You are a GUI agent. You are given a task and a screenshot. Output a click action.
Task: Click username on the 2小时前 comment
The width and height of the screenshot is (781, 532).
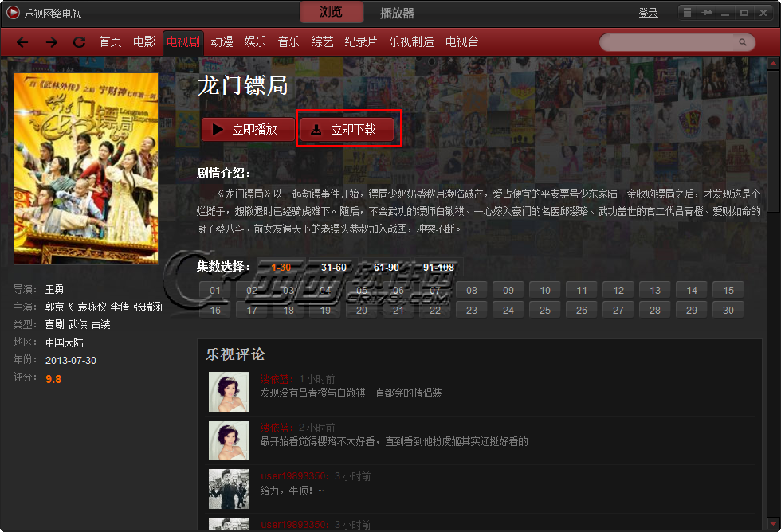[277, 428]
